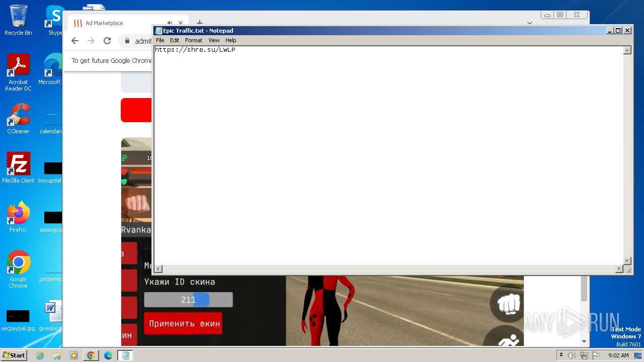Viewport: 644px width, 362px height.
Task: Maximize the Notepad window
Action: (618, 31)
